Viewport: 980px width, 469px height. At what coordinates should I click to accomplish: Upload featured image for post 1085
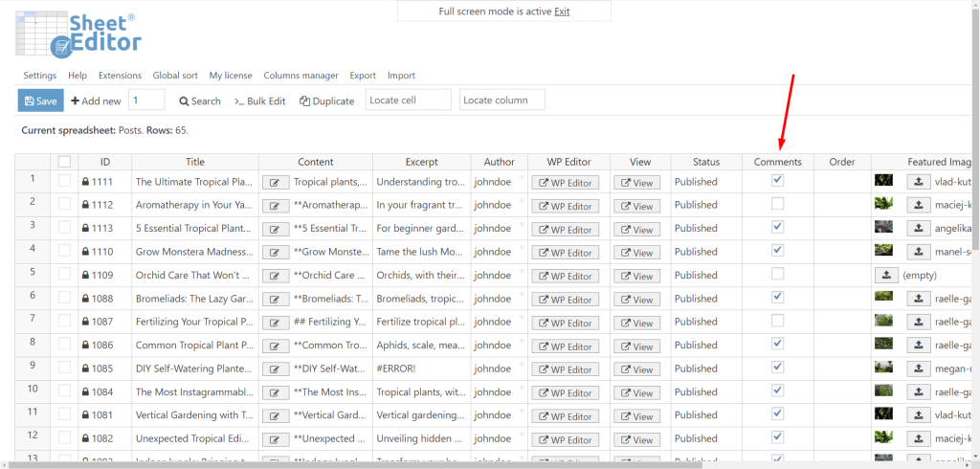tap(918, 368)
